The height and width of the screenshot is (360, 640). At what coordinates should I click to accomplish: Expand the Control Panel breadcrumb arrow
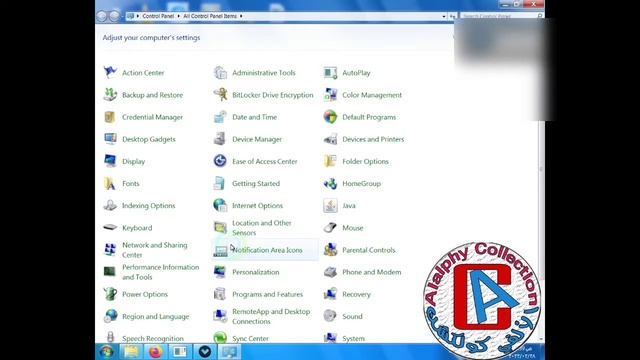(178, 16)
